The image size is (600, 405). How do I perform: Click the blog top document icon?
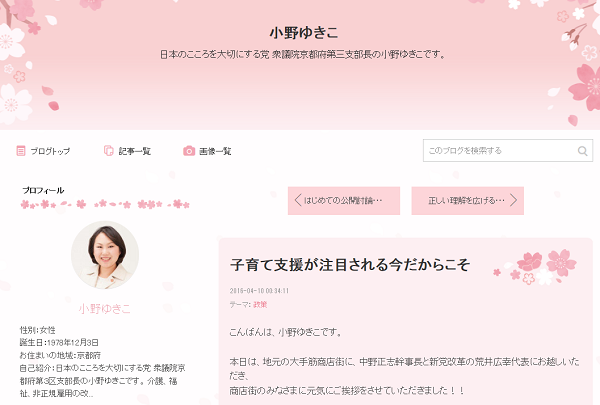pyautogui.click(x=21, y=151)
